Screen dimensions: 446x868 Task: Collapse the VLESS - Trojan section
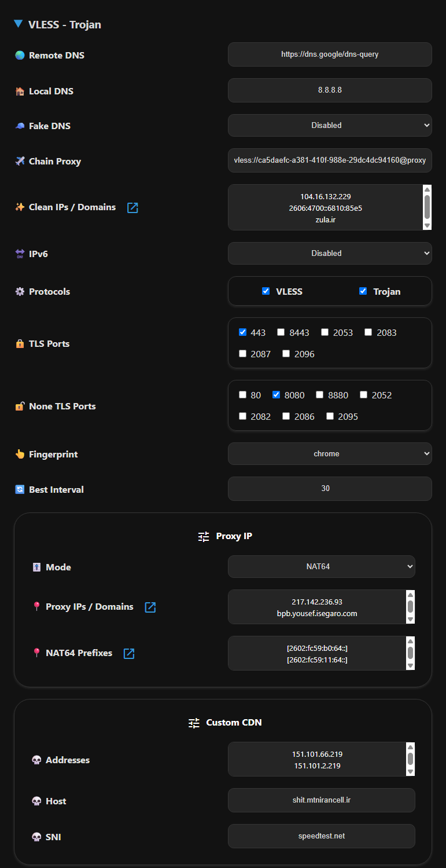tap(18, 24)
